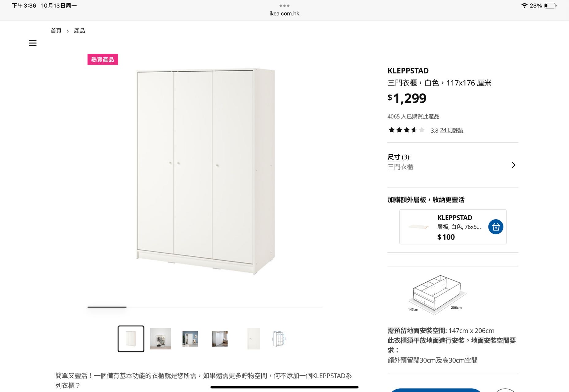Screen dimensions: 569x392
Task: Tap the ikea.com.hk address bar
Action: tap(284, 13)
